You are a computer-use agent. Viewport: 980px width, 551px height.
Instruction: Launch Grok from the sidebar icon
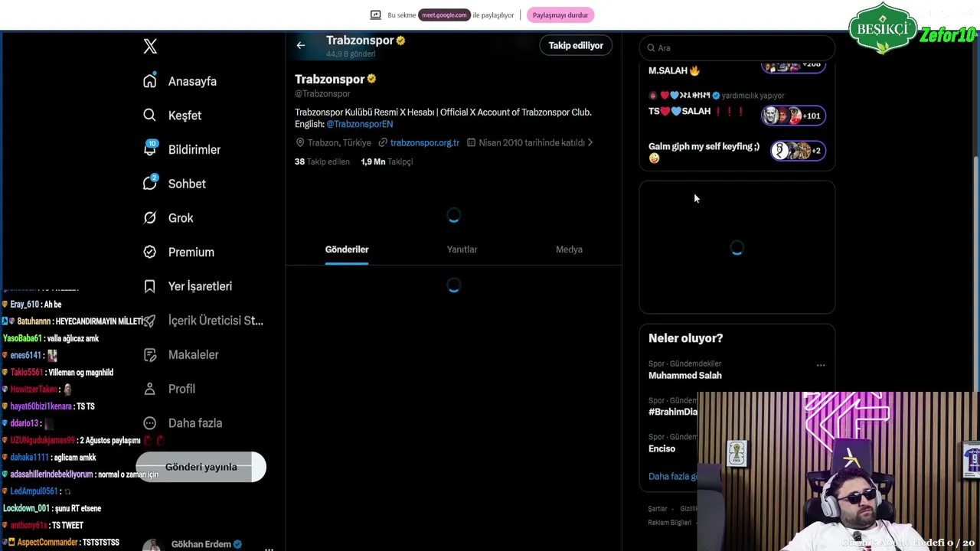(x=150, y=218)
